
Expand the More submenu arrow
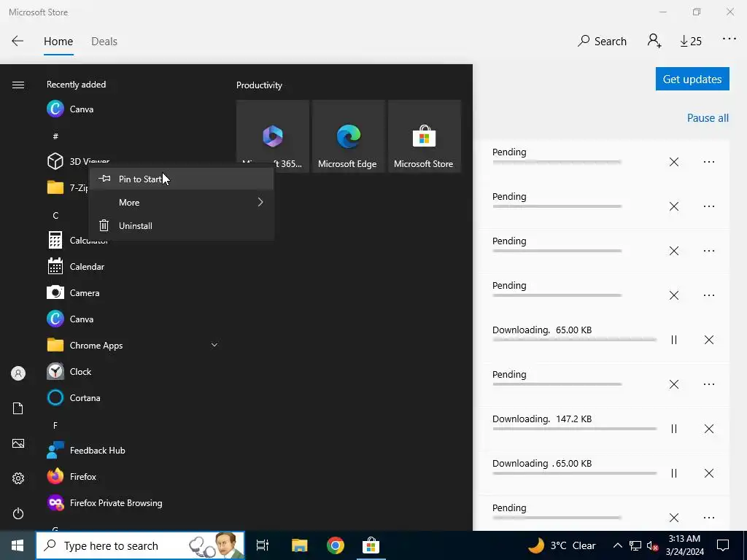tap(260, 203)
